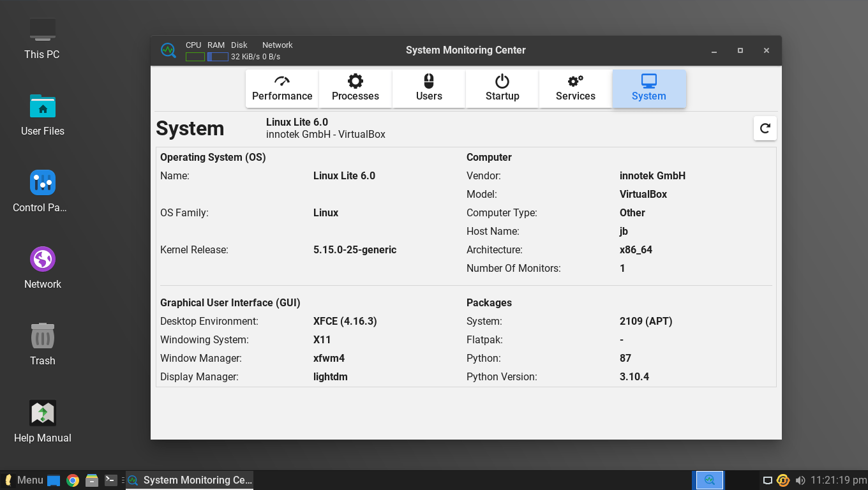Image resolution: width=868 pixels, height=490 pixels.
Task: Click the OS name value in the Name row
Action: click(x=344, y=175)
